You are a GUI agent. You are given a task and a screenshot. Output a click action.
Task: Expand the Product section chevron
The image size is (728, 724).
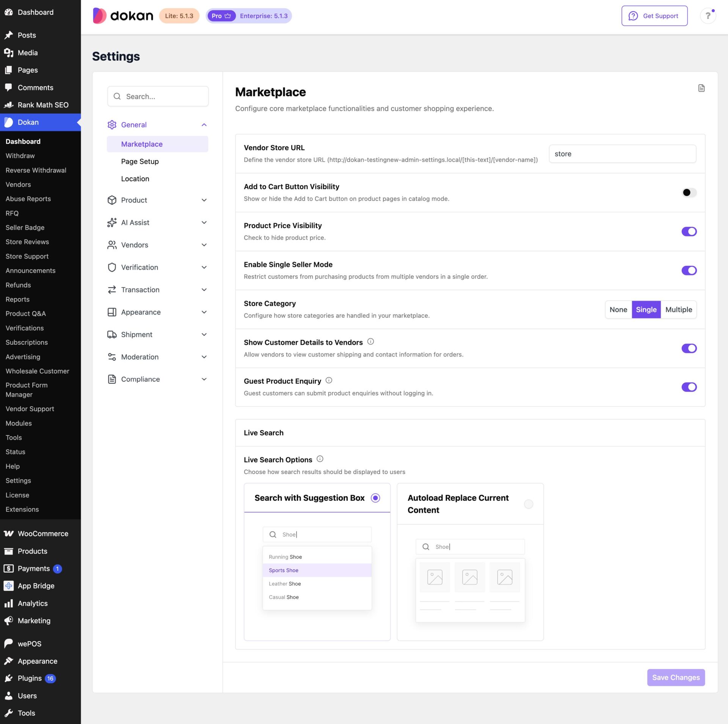pos(204,200)
